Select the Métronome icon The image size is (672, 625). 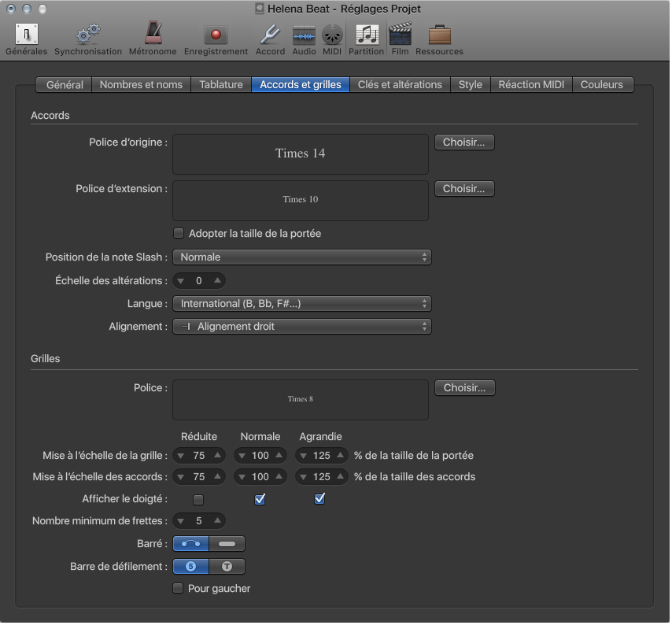153,35
